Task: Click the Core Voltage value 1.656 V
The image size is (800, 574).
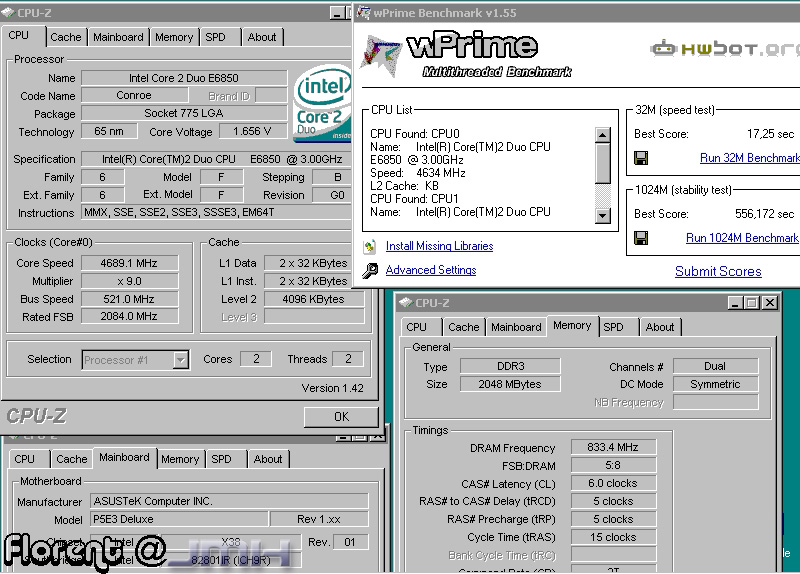Action: pos(253,132)
